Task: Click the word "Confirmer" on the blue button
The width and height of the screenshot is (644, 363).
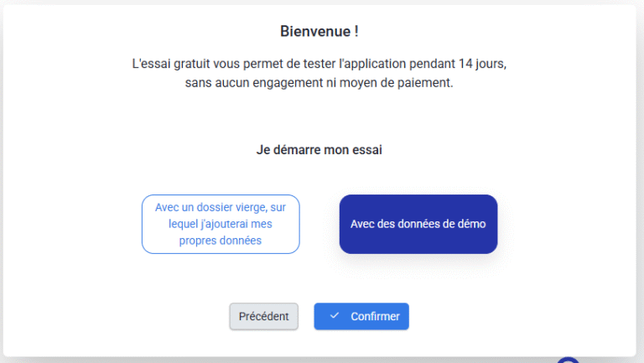Action: click(375, 316)
